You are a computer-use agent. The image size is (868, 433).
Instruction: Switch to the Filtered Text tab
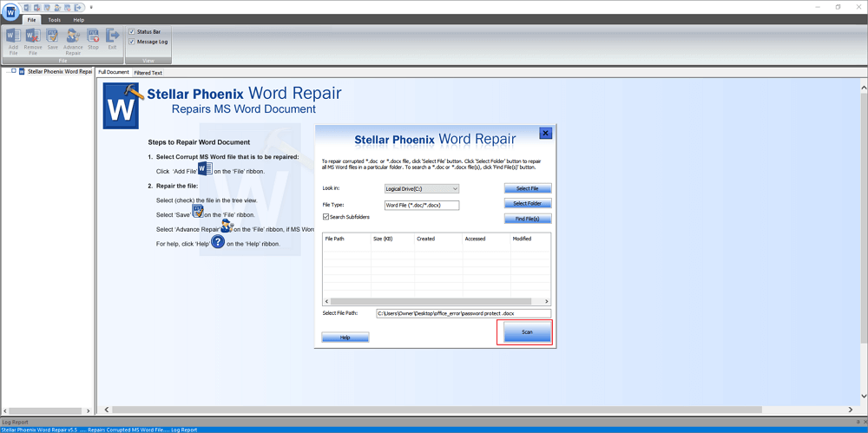pyautogui.click(x=148, y=73)
